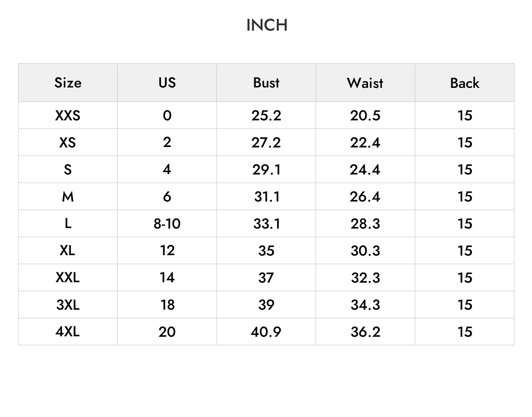The image size is (532, 417).
Task: Click the Waist column header
Action: point(365,83)
